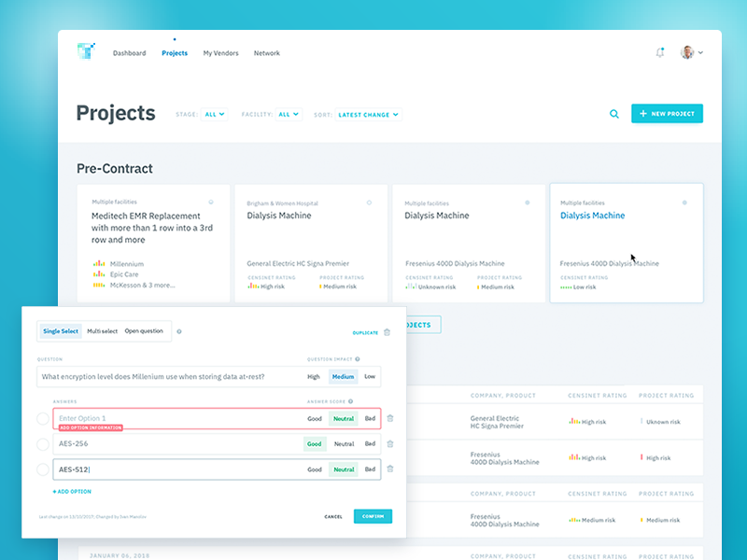The image size is (747, 560).
Task: Switch to the Multi select tab
Action: [x=102, y=330]
